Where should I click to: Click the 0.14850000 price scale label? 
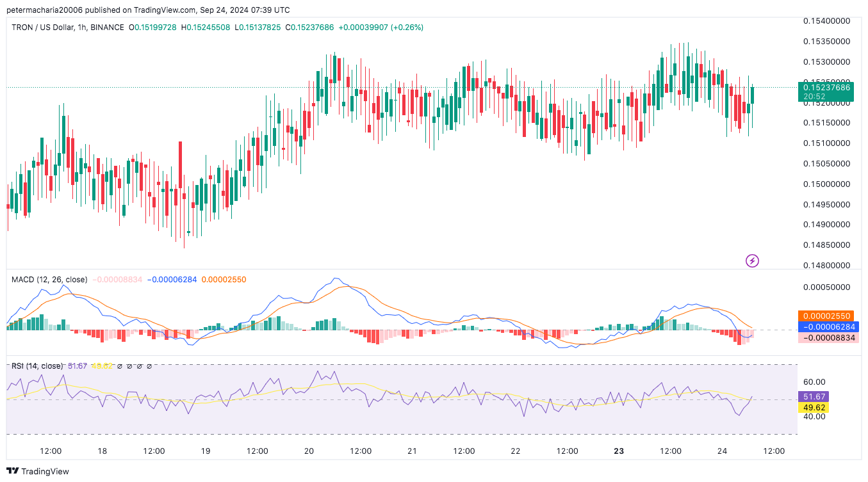[826, 245]
